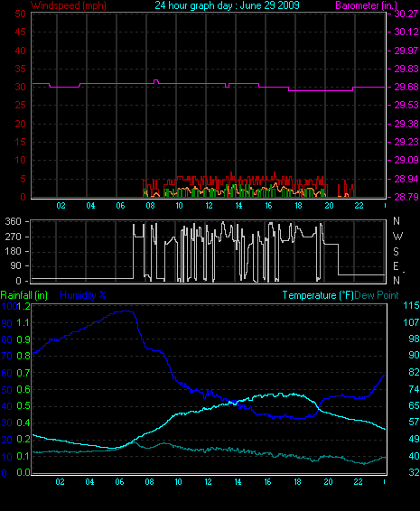This screenshot has width=420, height=511.
Task: Click the 'Dew Point' legend label
Action: 377,295
